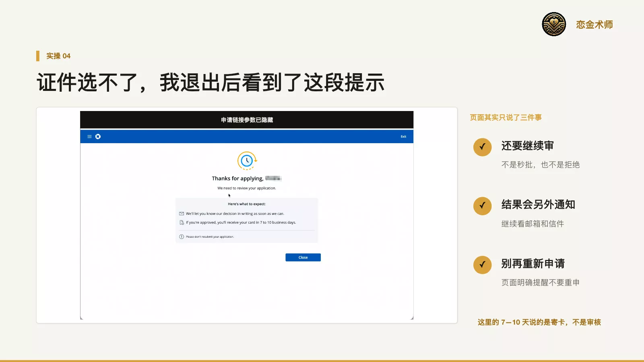
Task: Click the document icon beside card delivery line
Action: click(182, 222)
